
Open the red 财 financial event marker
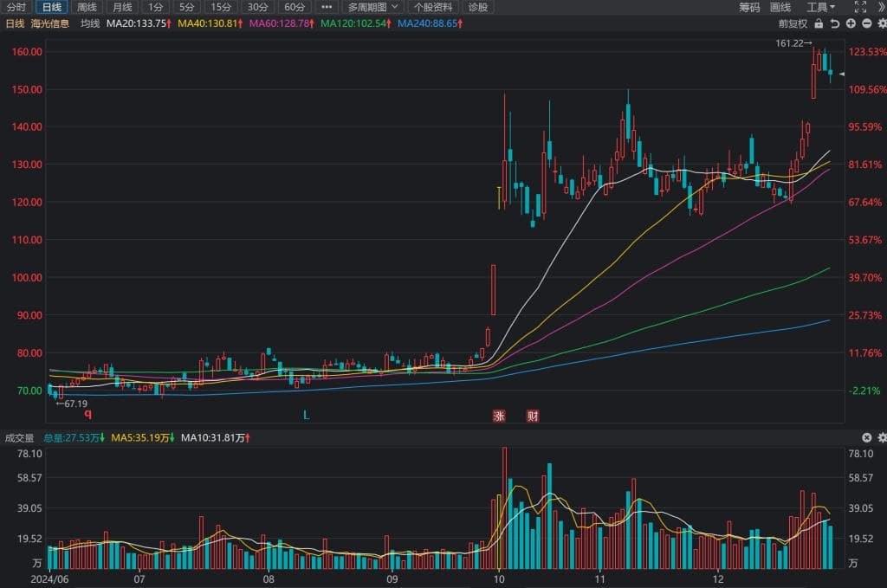[533, 417]
